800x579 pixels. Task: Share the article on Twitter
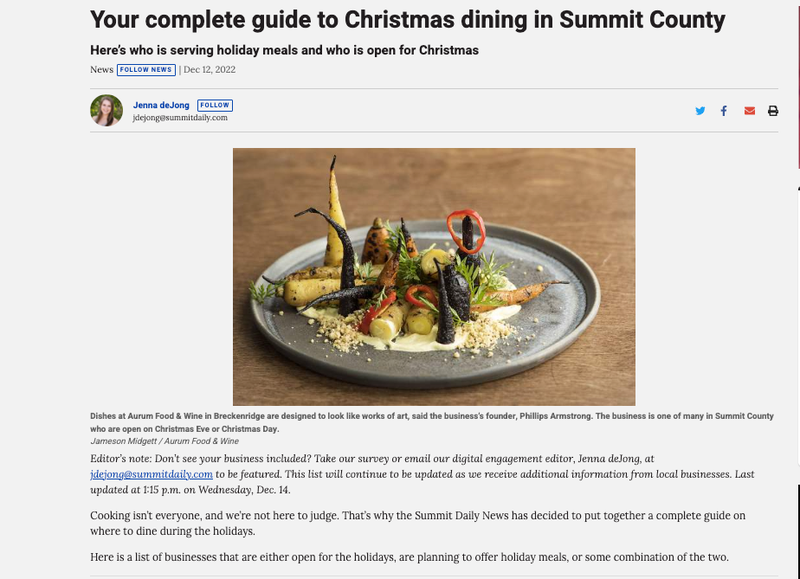[x=700, y=111]
